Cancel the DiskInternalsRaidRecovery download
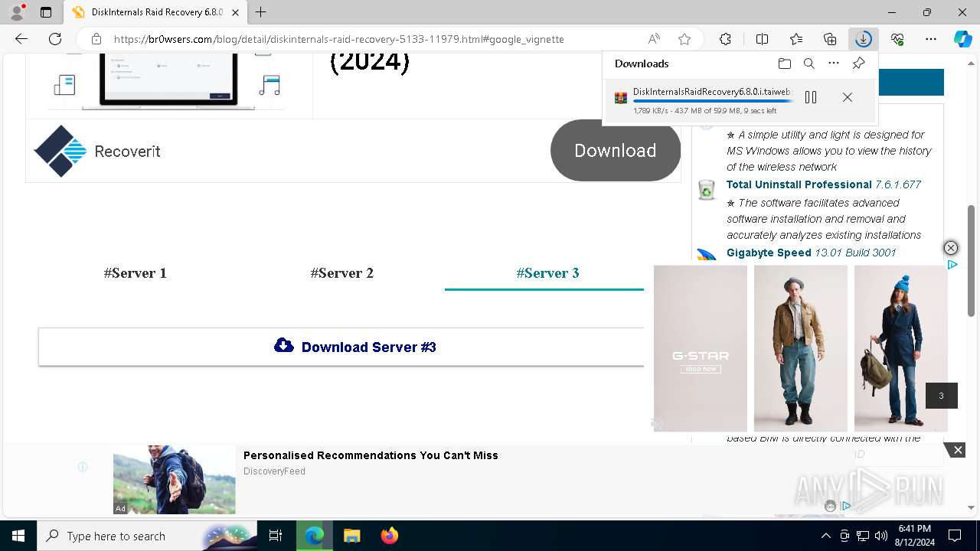The image size is (980, 551). [848, 97]
